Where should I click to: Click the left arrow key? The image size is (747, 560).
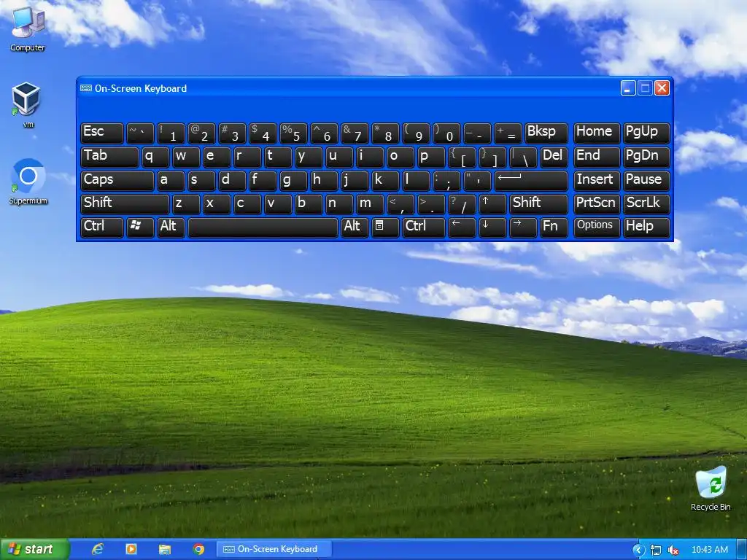(x=462, y=227)
